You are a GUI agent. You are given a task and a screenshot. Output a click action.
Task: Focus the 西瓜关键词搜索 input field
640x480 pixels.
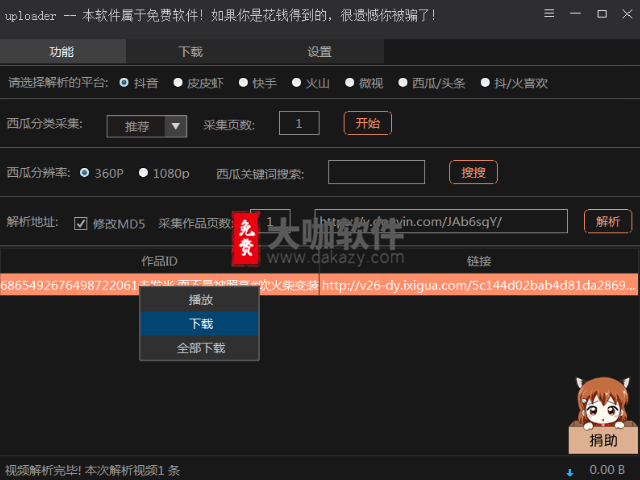coord(376,172)
